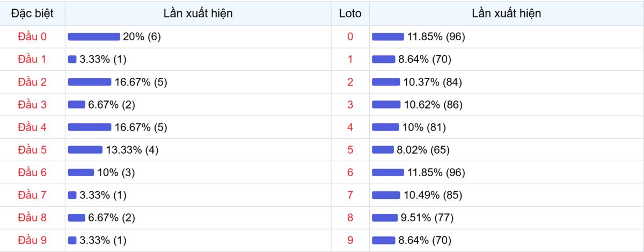Click the Loto 6 frequency bar

(388, 172)
